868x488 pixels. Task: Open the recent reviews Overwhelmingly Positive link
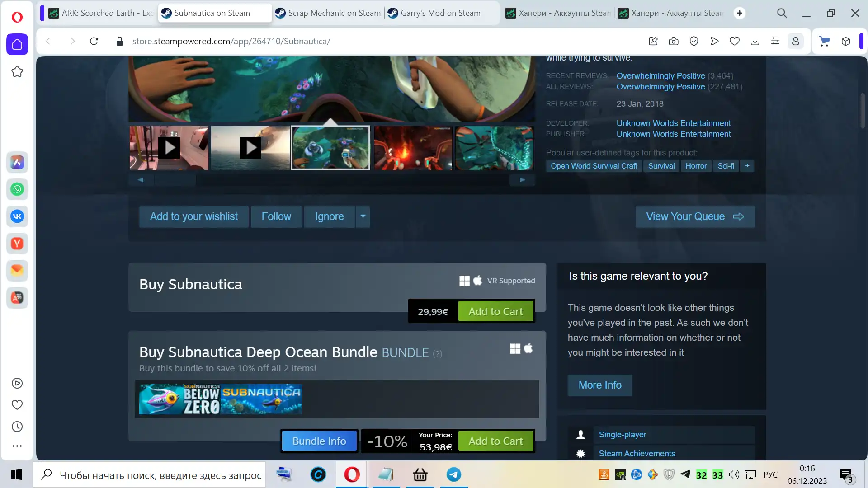pos(661,76)
